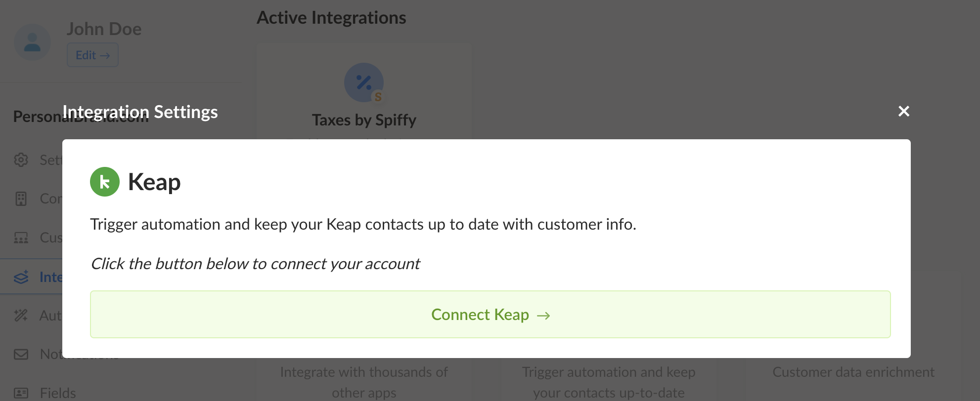This screenshot has height=401, width=980.
Task: Click the arrow in Connect Keap button
Action: click(543, 316)
